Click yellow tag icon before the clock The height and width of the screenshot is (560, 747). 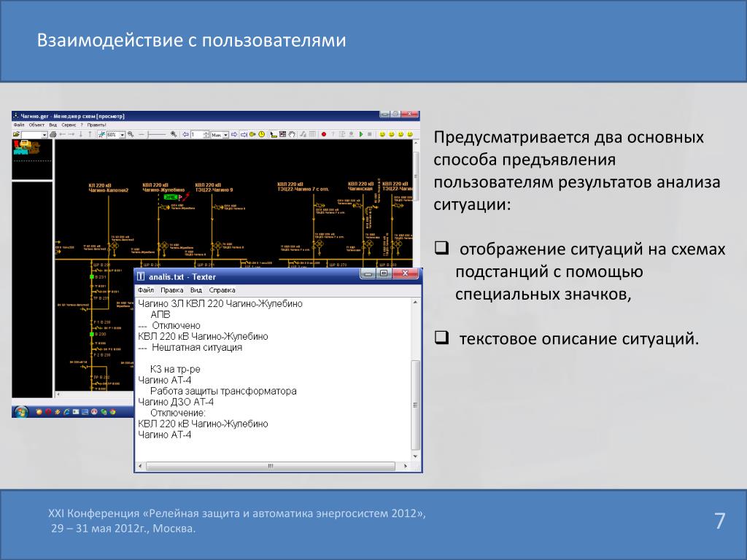252,134
